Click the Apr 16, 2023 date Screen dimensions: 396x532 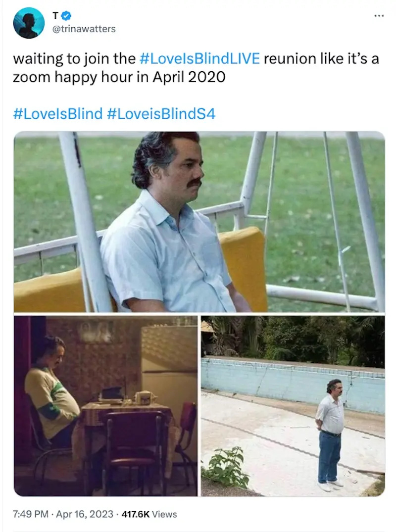[85, 514]
